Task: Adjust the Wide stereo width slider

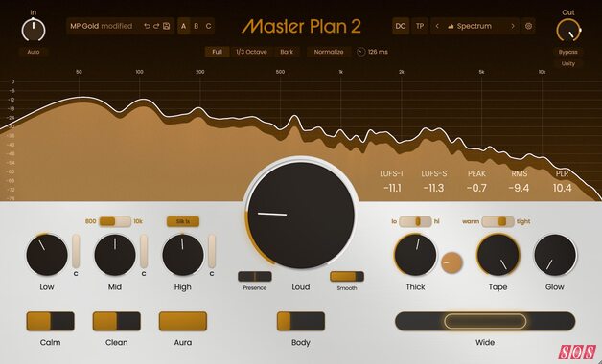Action: coord(485,321)
